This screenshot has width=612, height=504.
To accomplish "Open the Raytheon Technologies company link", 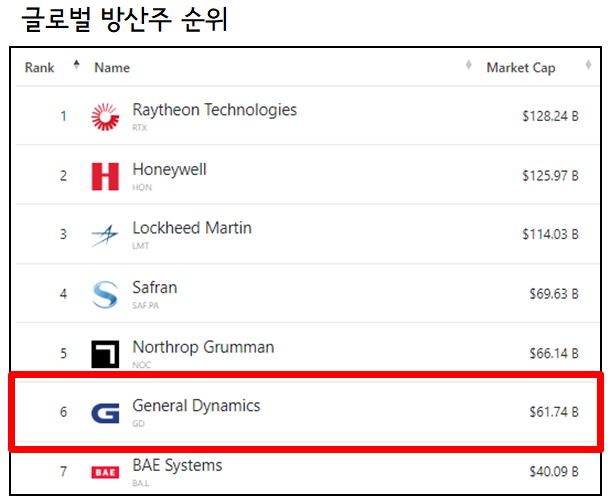I will click(215, 110).
